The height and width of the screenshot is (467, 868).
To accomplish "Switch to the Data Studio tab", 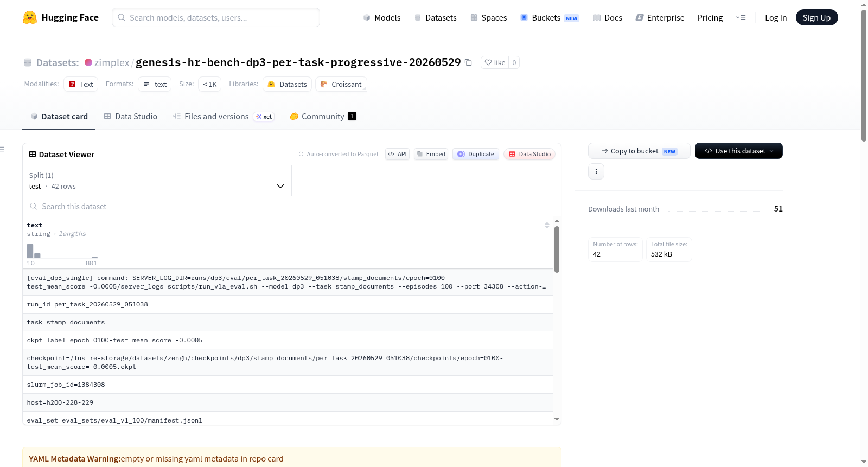I will 131,116.
